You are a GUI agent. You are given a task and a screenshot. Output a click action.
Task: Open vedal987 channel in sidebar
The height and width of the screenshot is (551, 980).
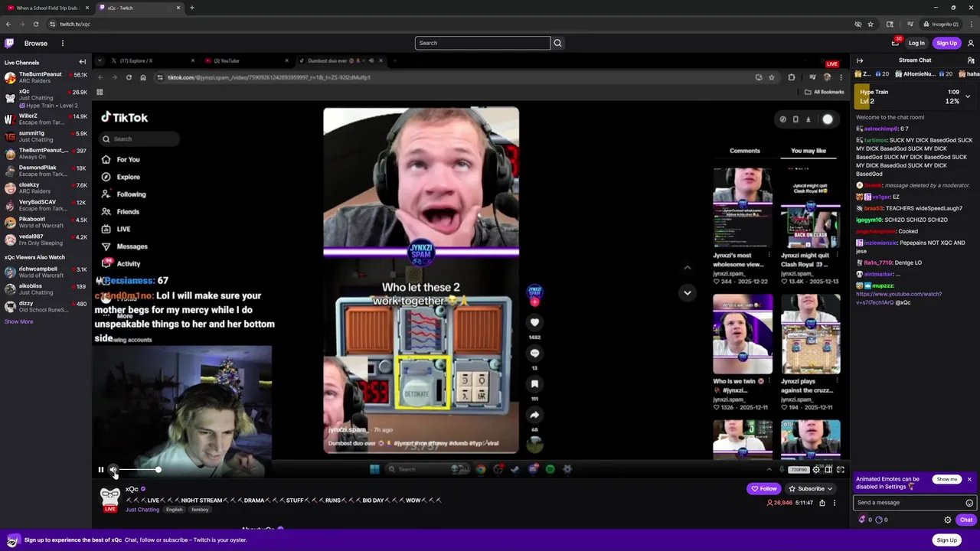tap(46, 240)
